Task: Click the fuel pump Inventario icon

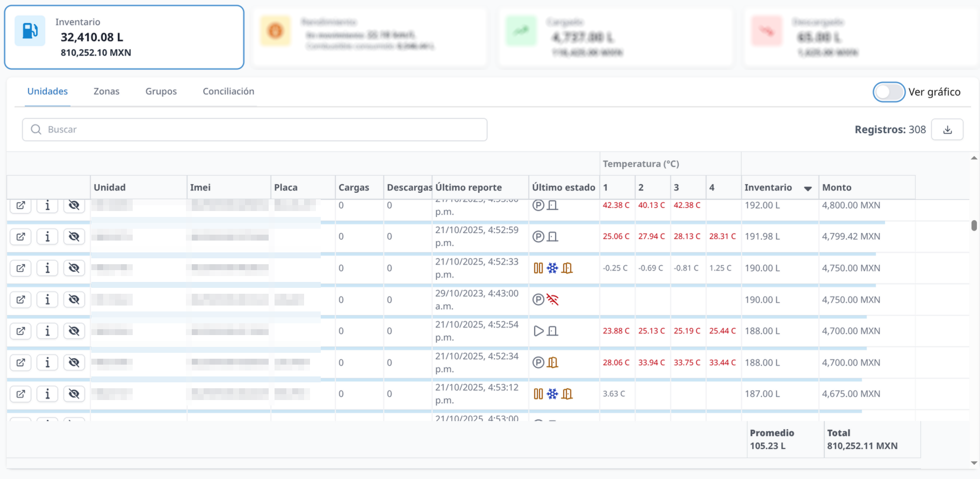Action: click(x=30, y=31)
